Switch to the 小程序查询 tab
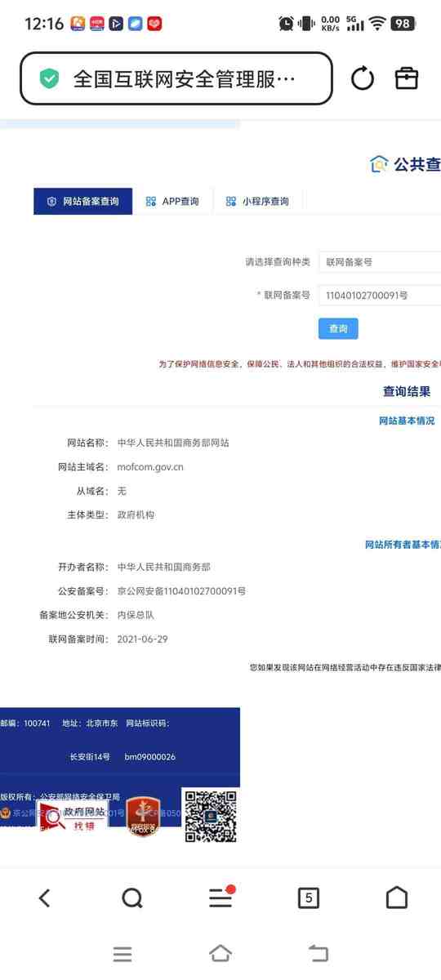The height and width of the screenshot is (980, 441). tap(257, 201)
